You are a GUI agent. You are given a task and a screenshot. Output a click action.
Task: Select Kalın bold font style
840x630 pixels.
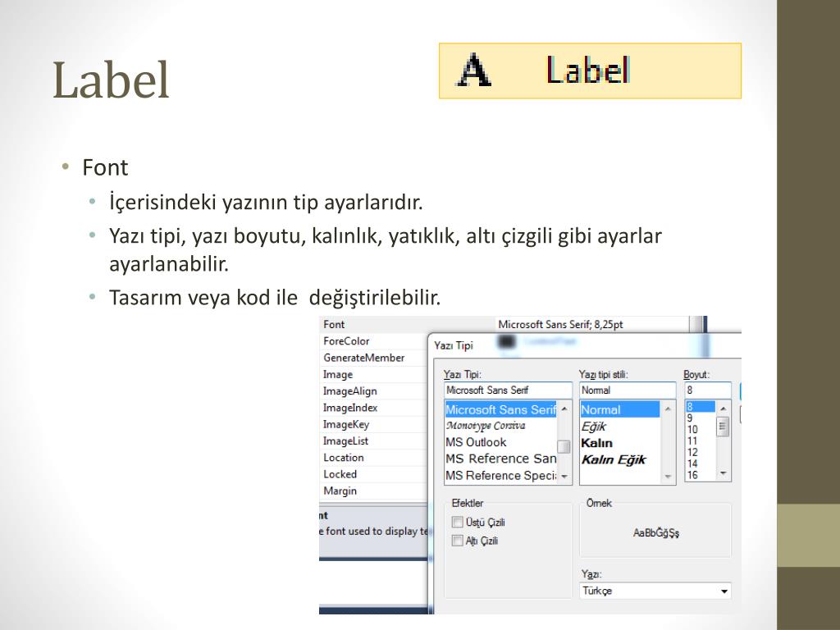[620, 443]
